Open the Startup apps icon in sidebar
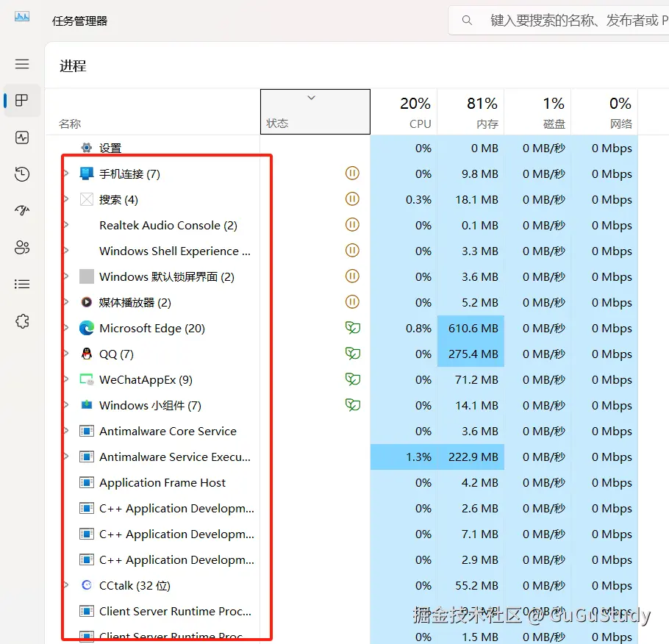The width and height of the screenshot is (669, 644). coord(22,210)
